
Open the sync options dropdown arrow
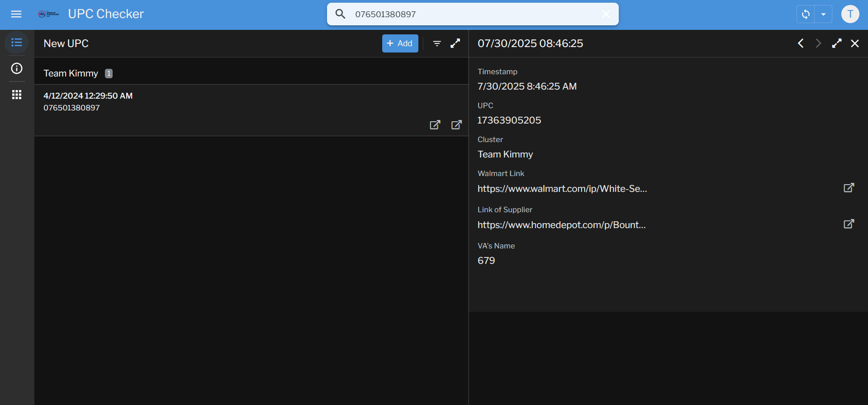[x=823, y=14]
